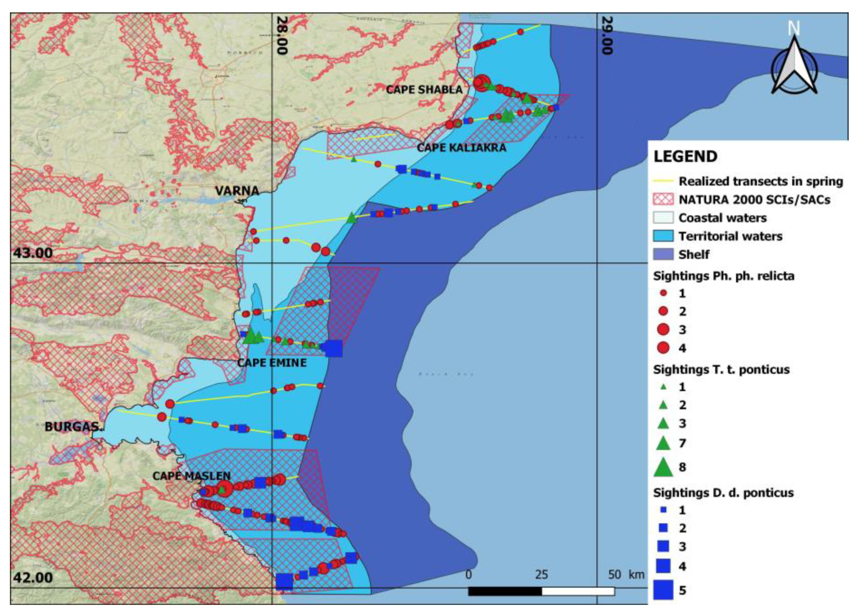Click the smallest green triangle legend symbol labeled 1

click(x=663, y=387)
